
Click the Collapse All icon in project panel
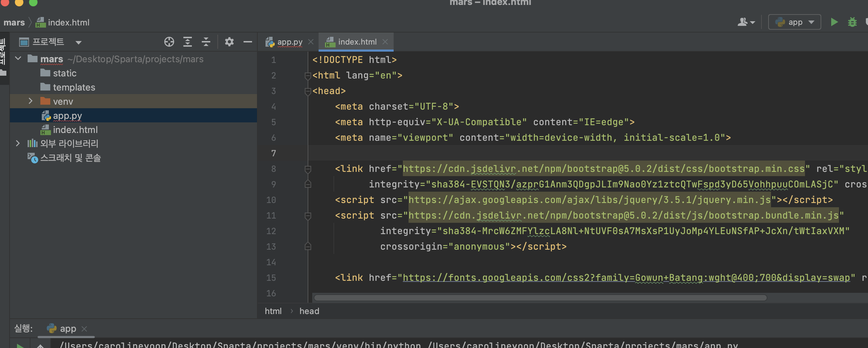[206, 42]
